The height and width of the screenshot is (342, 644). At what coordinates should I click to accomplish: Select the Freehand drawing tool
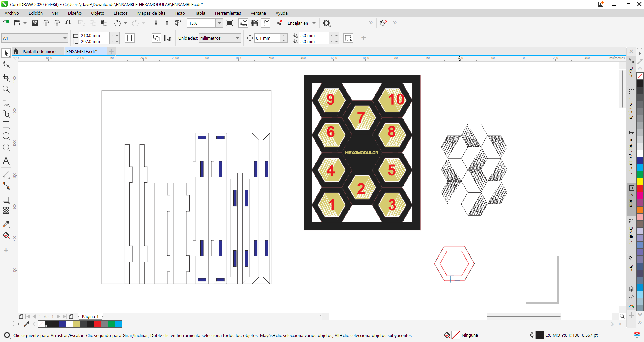click(x=6, y=103)
